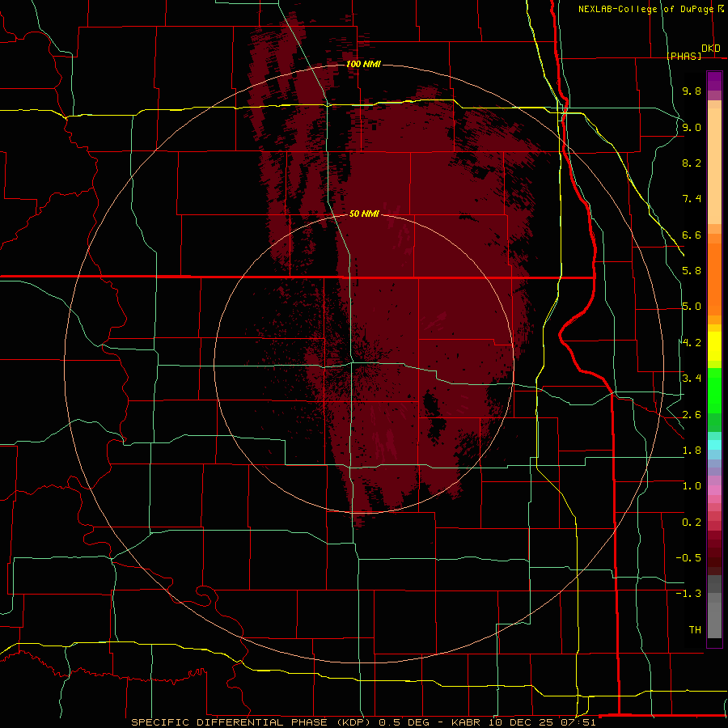The height and width of the screenshot is (728, 728).
Task: Pick the bright green segment of color bar
Action: 714,391
